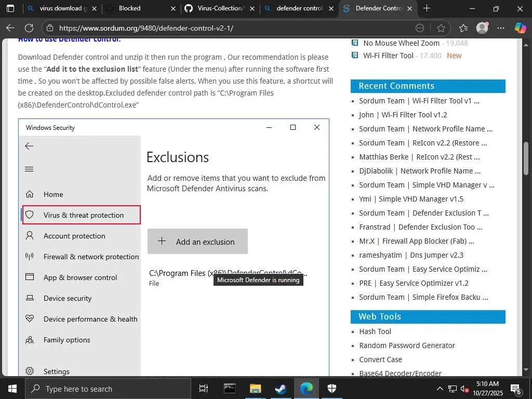The image size is (532, 399).
Task: Open Task View on the taskbar
Action: (x=203, y=389)
